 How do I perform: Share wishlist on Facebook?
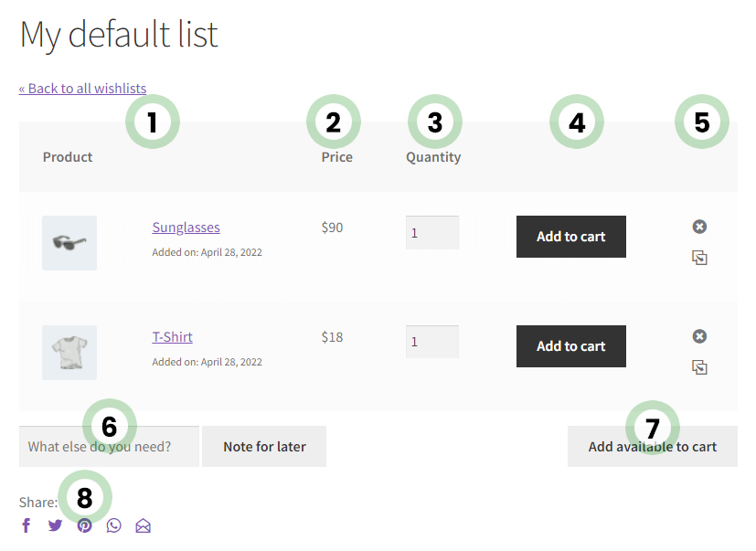[27, 525]
